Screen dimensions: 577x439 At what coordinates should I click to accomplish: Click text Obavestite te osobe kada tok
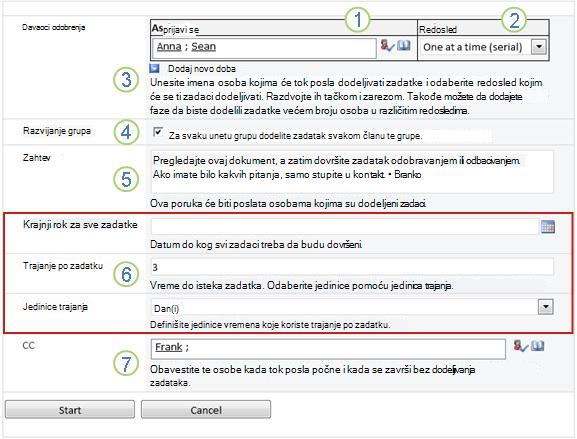312,376
